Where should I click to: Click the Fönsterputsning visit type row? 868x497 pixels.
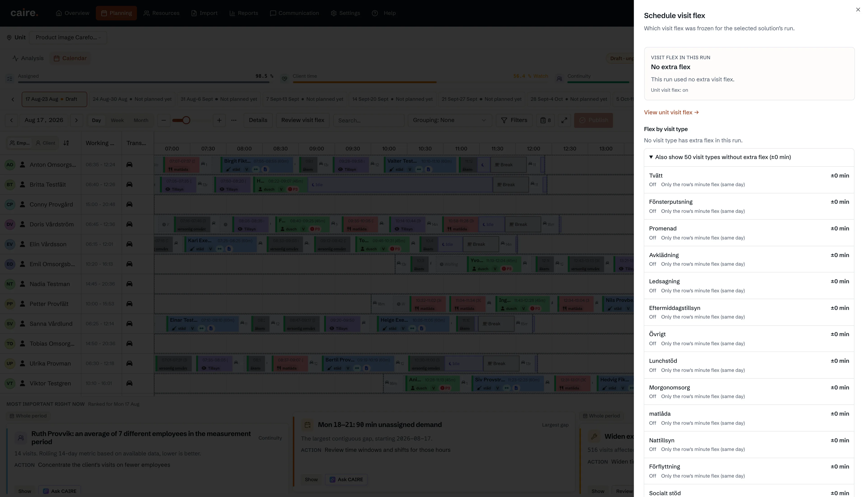(x=749, y=206)
